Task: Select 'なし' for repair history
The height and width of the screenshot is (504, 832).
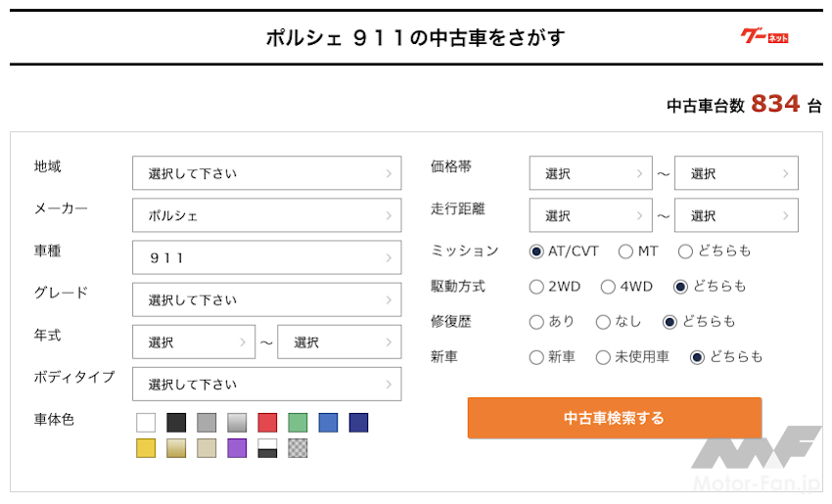Action: (603, 322)
